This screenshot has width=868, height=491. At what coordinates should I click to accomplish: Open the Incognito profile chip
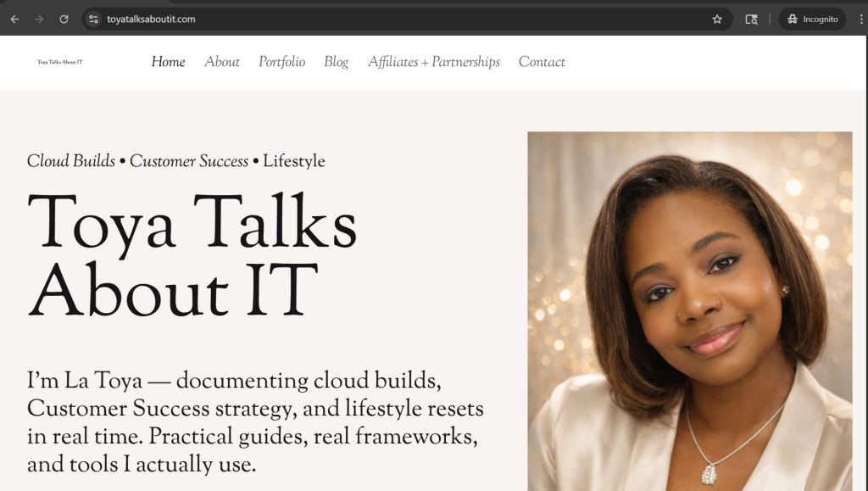click(x=812, y=20)
